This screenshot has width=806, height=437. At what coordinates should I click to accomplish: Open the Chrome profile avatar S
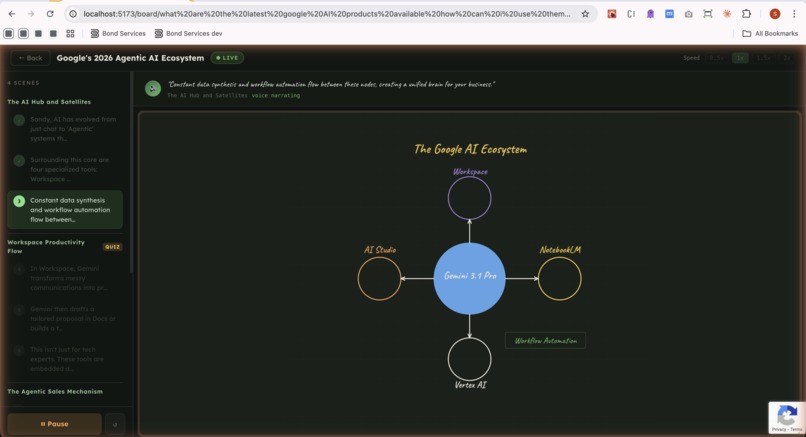775,14
